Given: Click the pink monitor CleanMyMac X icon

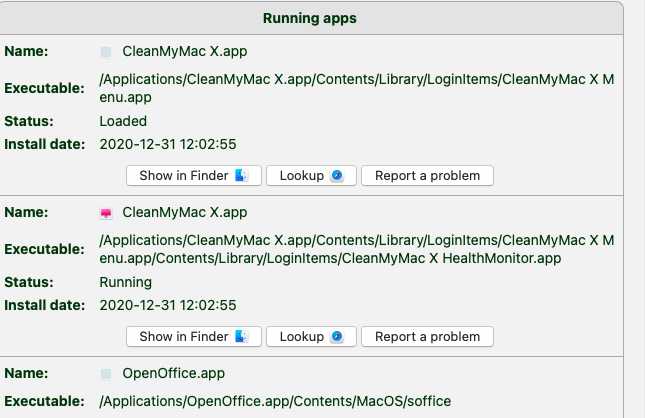Looking at the screenshot, I should point(106,212).
